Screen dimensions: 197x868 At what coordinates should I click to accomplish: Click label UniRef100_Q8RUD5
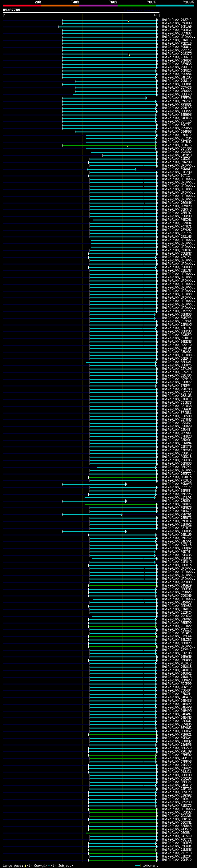(177, 531)
